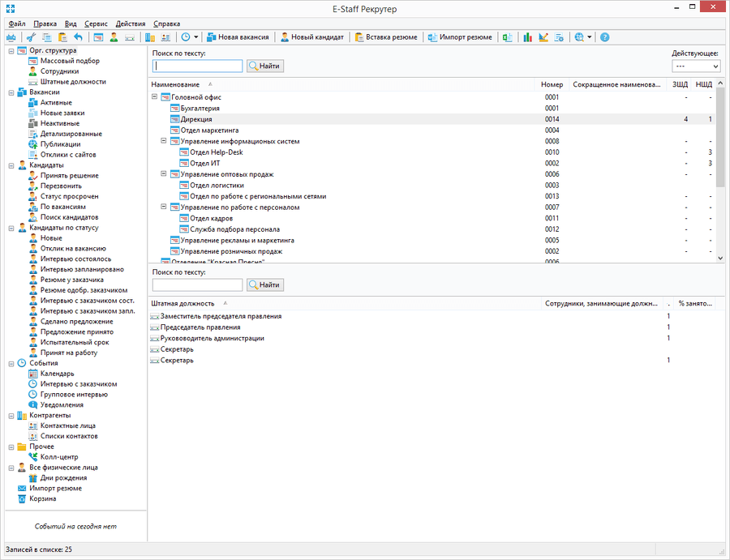Open the Файл menu

17,24
